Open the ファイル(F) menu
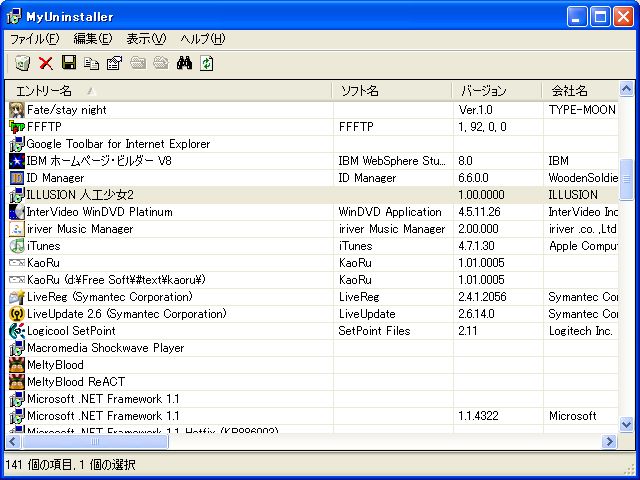This screenshot has height=480, width=640. coord(35,39)
